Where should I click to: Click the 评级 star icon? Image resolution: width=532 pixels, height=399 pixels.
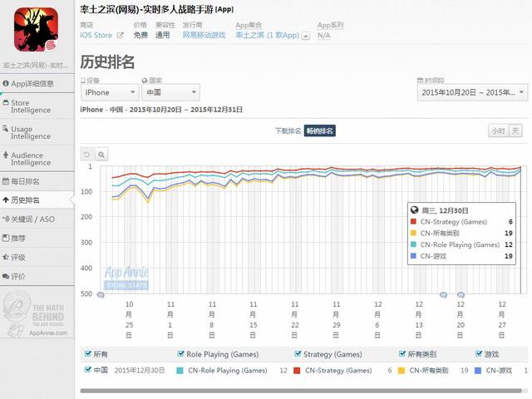[x=6, y=257]
